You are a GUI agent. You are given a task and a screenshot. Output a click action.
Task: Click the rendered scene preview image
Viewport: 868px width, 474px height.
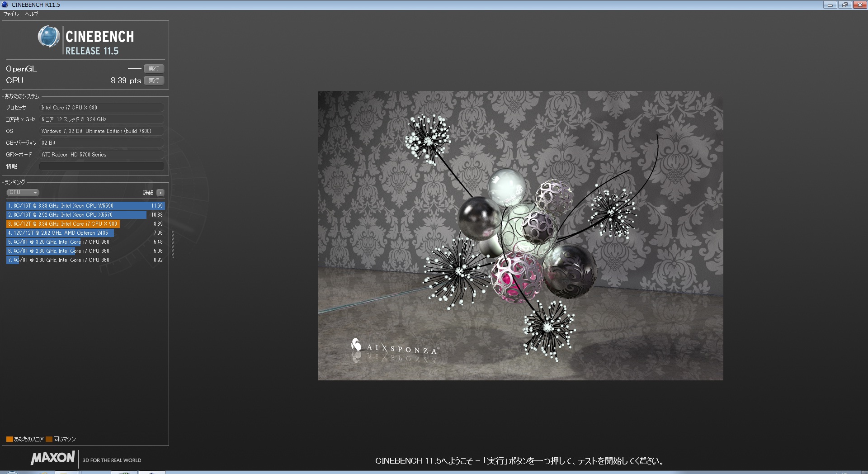(520, 235)
